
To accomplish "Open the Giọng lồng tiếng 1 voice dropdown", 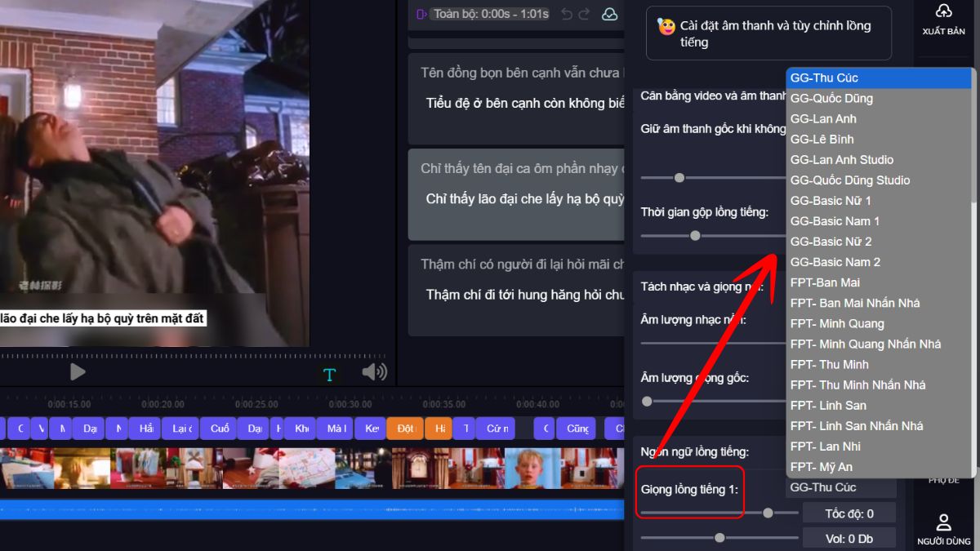I will pos(840,487).
